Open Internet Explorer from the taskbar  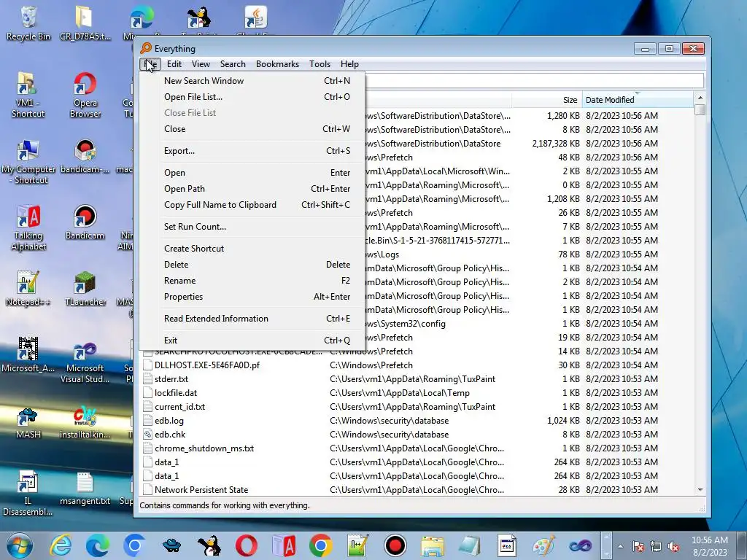(61, 545)
